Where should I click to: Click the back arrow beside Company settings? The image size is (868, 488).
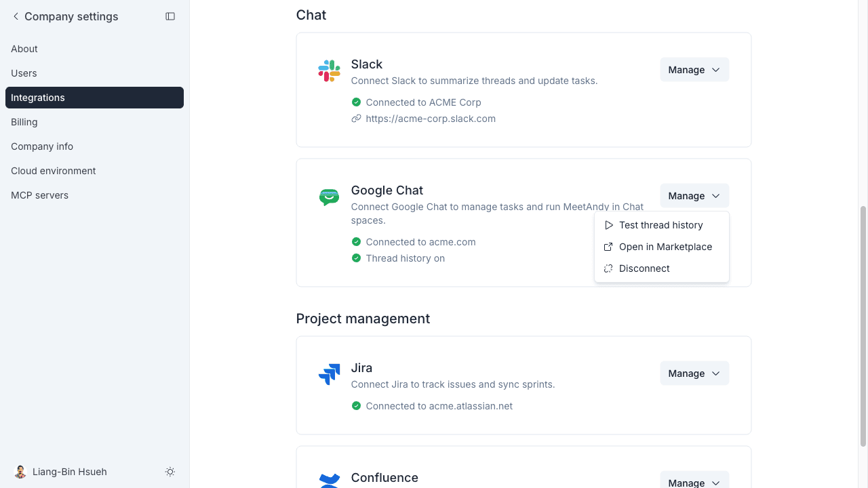pyautogui.click(x=16, y=16)
